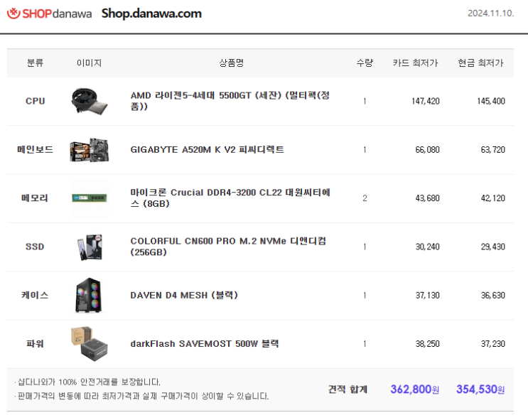Viewport: 528px width, 420px height.
Task: Click the case cash price 36,630
Action: click(493, 295)
